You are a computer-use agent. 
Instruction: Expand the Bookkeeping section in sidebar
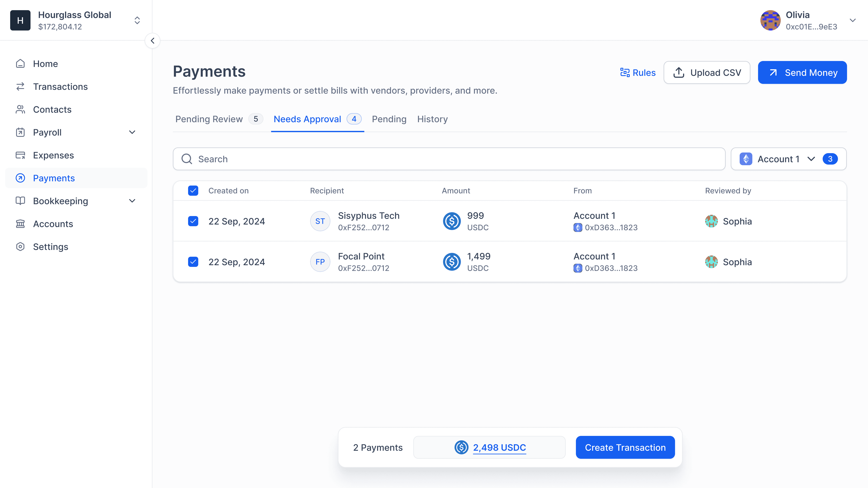[x=132, y=201]
